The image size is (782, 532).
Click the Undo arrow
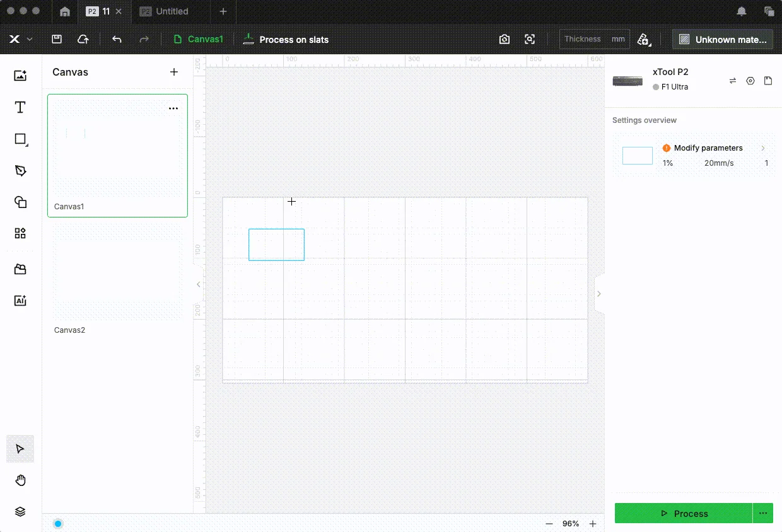(117, 39)
